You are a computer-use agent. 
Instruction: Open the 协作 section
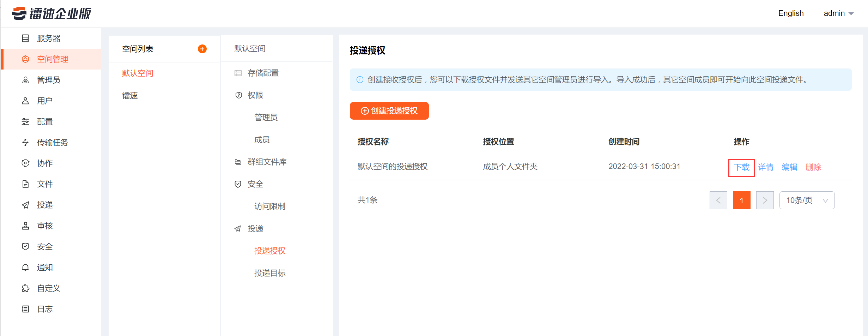44,163
